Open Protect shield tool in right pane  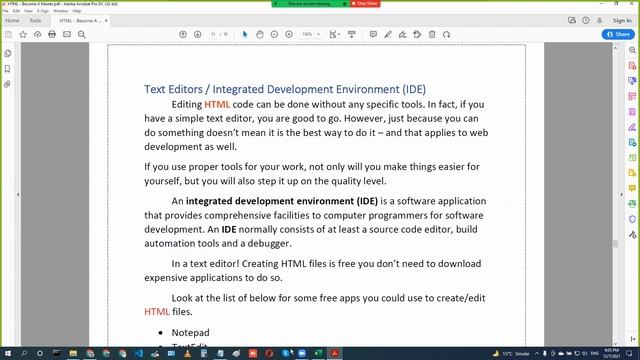coord(632,219)
